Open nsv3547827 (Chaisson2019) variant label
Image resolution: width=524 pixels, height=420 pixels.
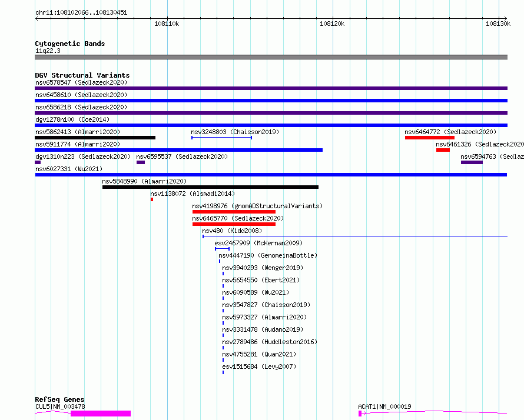(x=266, y=305)
